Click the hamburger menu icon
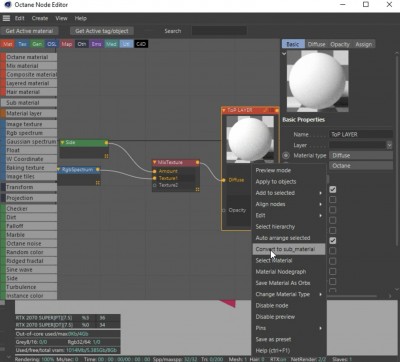This screenshot has width=400, height=362. pyautogui.click(x=6, y=18)
